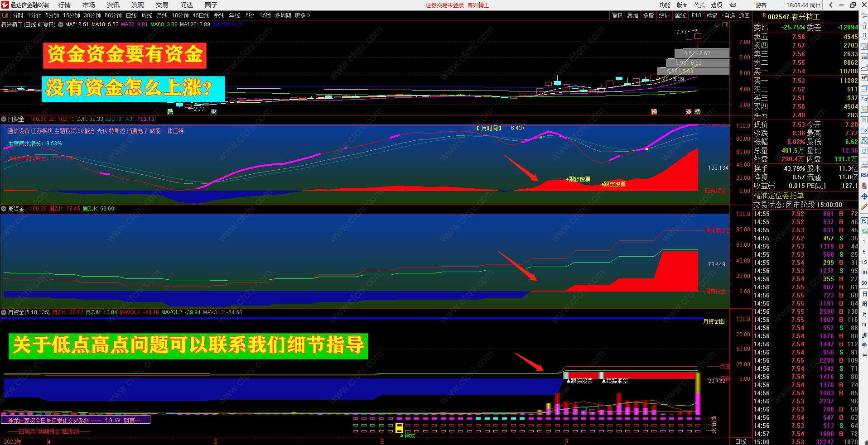Select the 周 weekly period in sidebar

[x=864, y=304]
